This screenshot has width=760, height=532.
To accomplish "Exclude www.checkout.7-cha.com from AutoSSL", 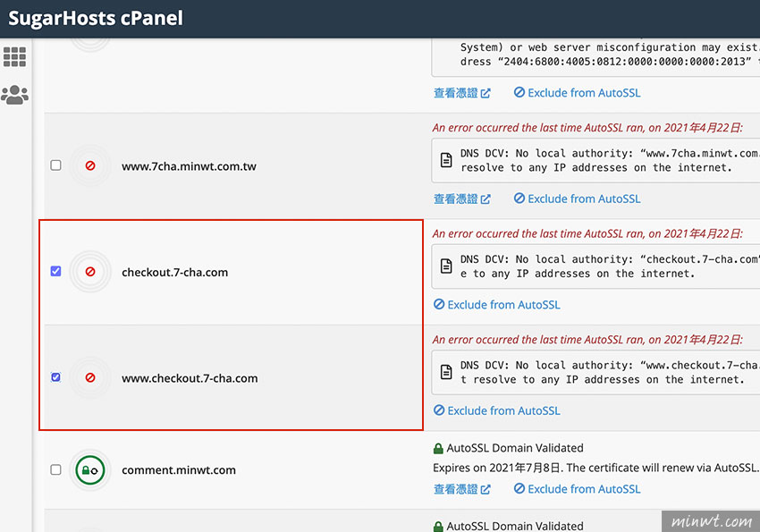I will click(x=497, y=411).
